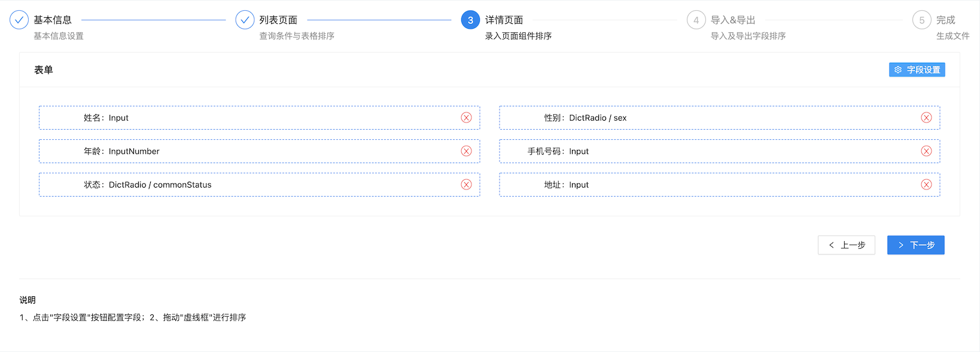The image size is (980, 352).
Task: Select the 性别 DictRadio / sex box
Action: click(719, 118)
